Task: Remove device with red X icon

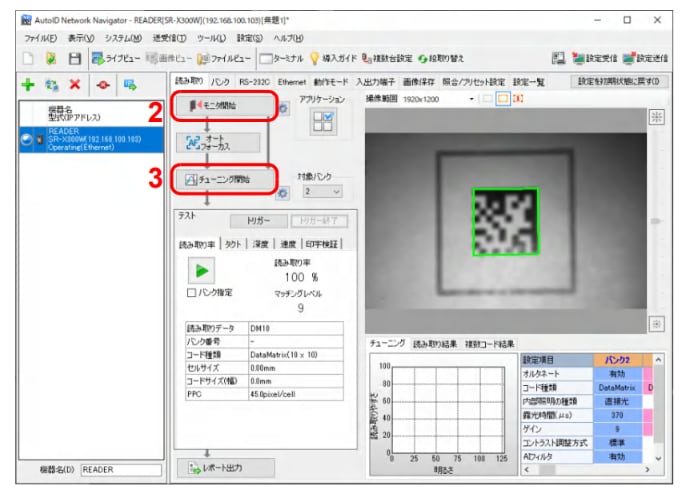Action: pyautogui.click(x=75, y=84)
